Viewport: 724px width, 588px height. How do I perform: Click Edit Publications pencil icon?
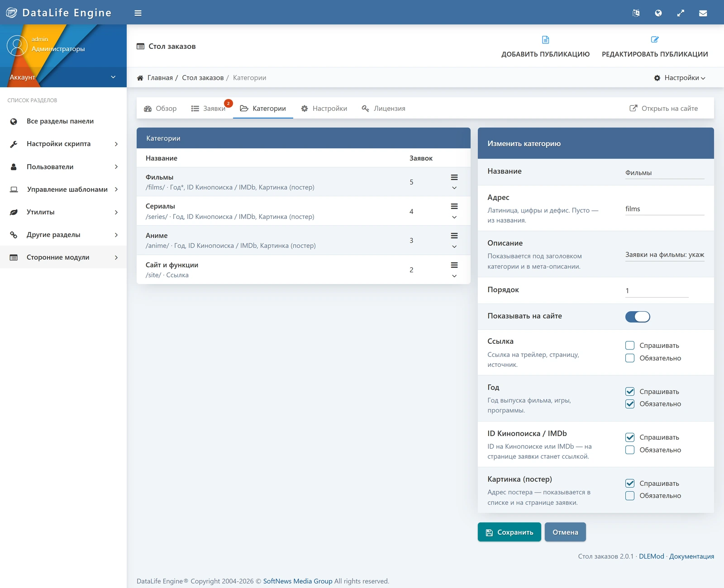pos(655,40)
